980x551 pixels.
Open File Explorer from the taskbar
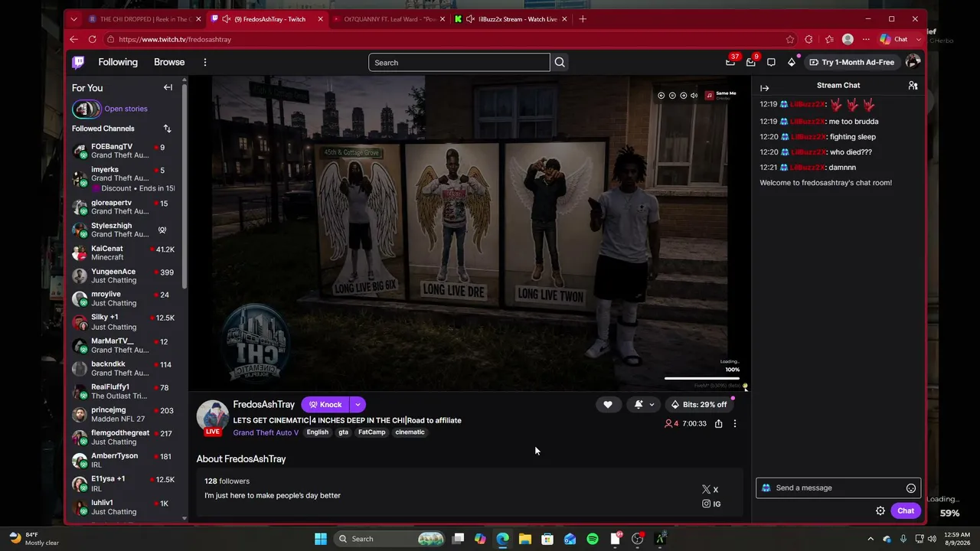coord(524,539)
